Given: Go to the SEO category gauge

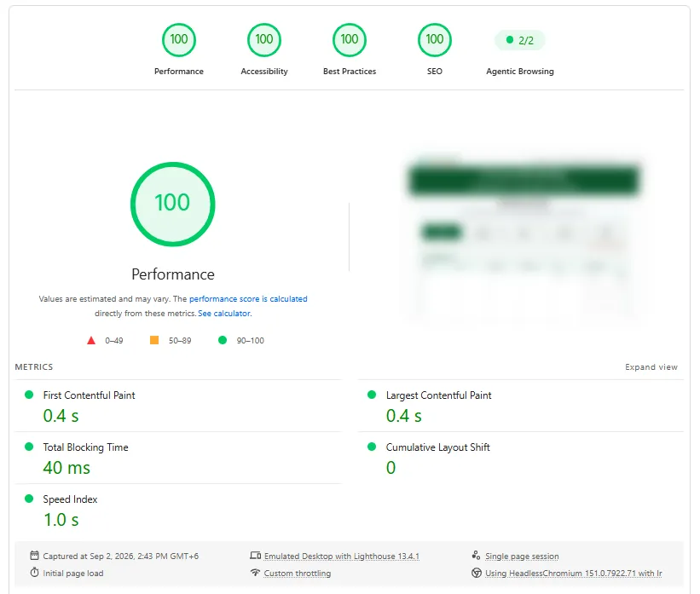Looking at the screenshot, I should tap(434, 49).
